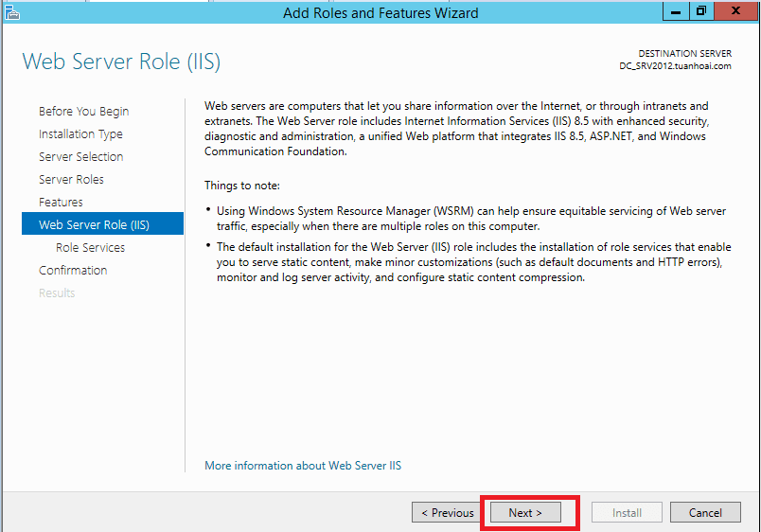Open the Server Selection step

pyautogui.click(x=81, y=157)
